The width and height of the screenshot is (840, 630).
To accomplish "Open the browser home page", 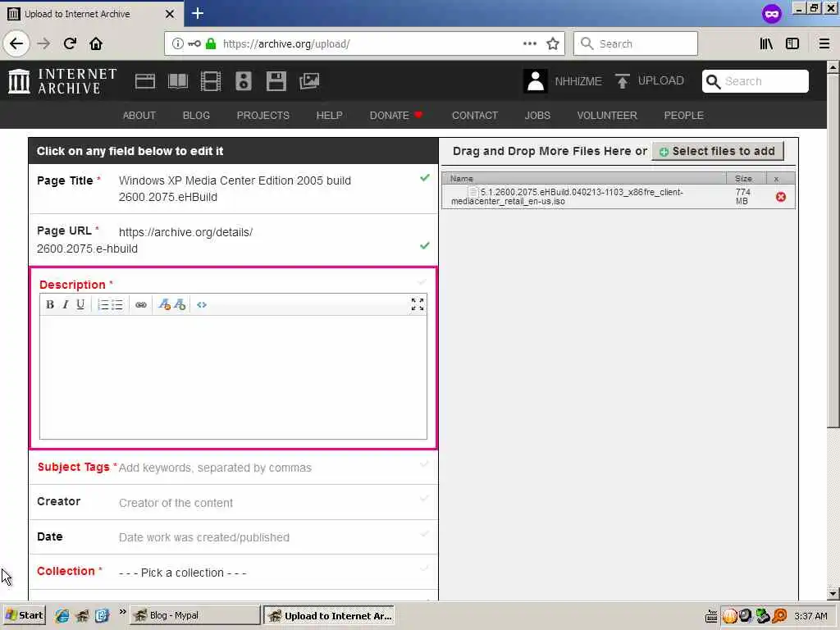I will click(96, 43).
